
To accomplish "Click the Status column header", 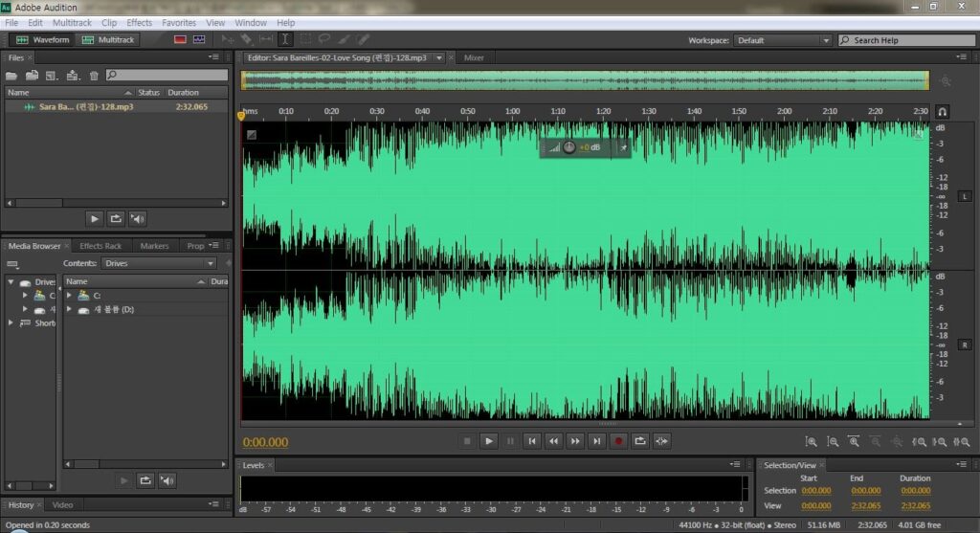I will (148, 93).
